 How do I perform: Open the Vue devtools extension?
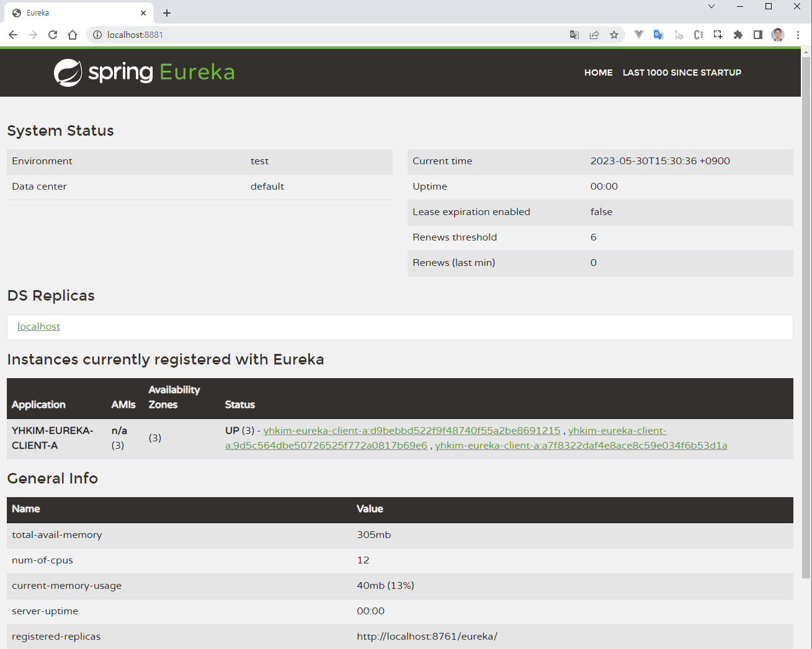point(639,35)
